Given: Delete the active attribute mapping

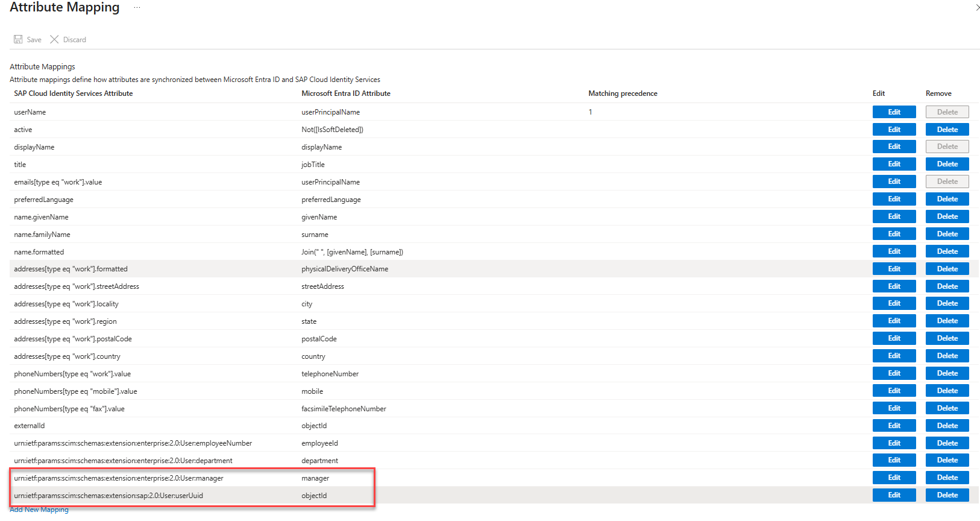Looking at the screenshot, I should pyautogui.click(x=947, y=130).
